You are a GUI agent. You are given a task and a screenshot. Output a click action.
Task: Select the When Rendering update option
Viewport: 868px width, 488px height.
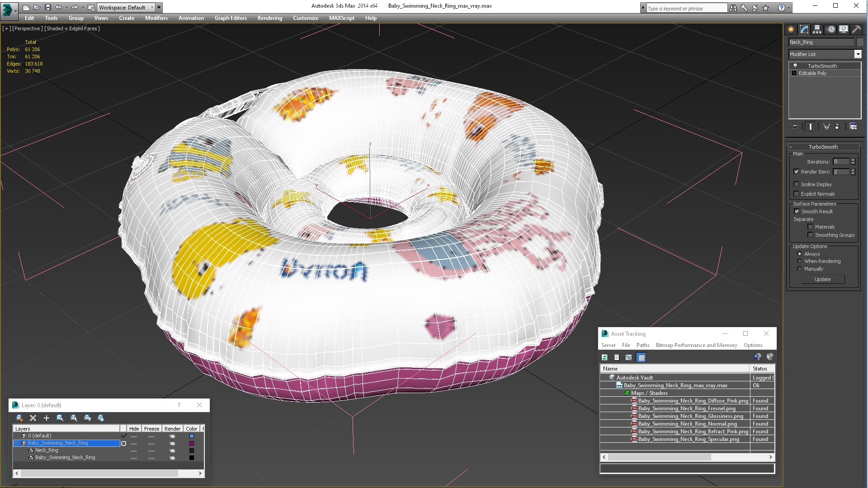pyautogui.click(x=800, y=261)
